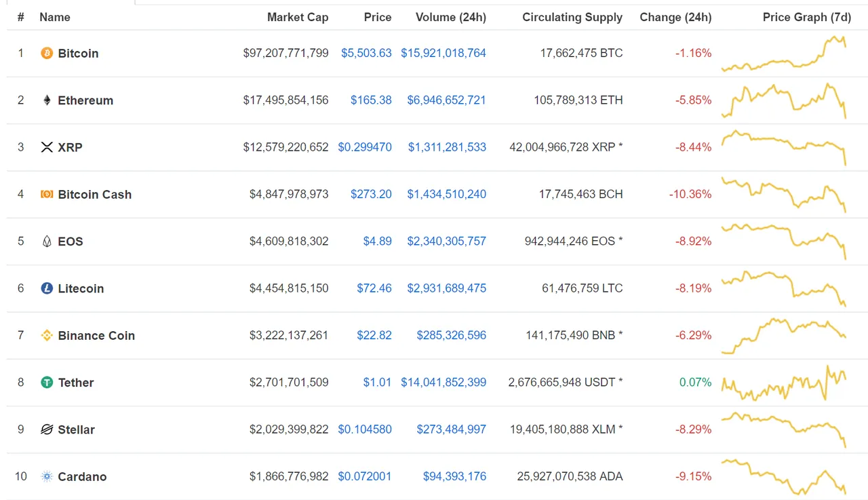Click Bitcoin Cash volume $1,434,510,240

click(447, 194)
